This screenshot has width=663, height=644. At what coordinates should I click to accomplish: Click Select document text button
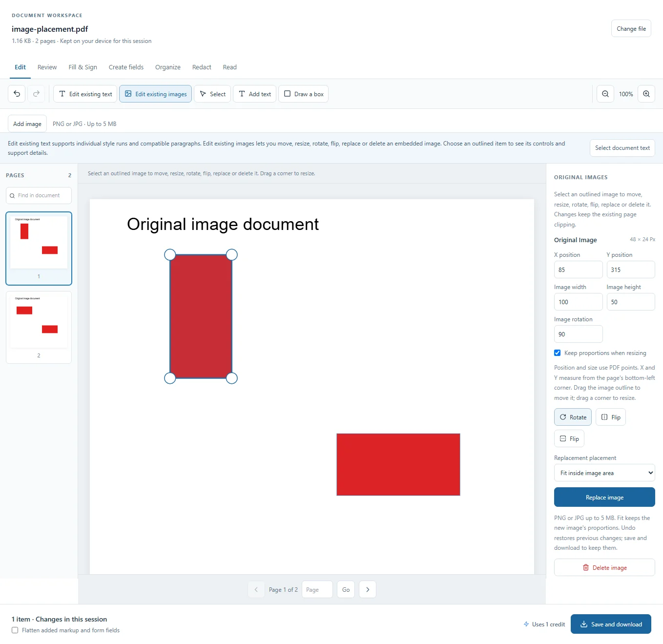622,148
